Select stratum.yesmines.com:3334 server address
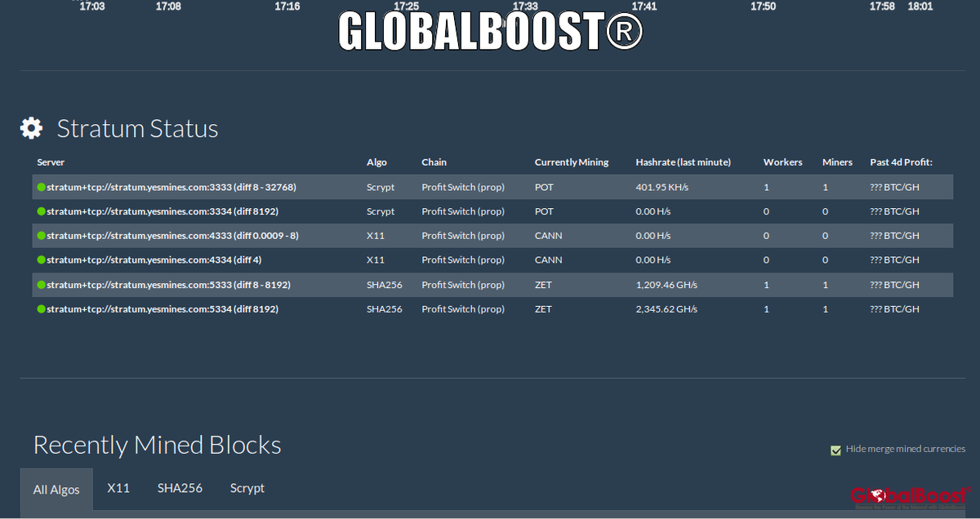 (163, 211)
